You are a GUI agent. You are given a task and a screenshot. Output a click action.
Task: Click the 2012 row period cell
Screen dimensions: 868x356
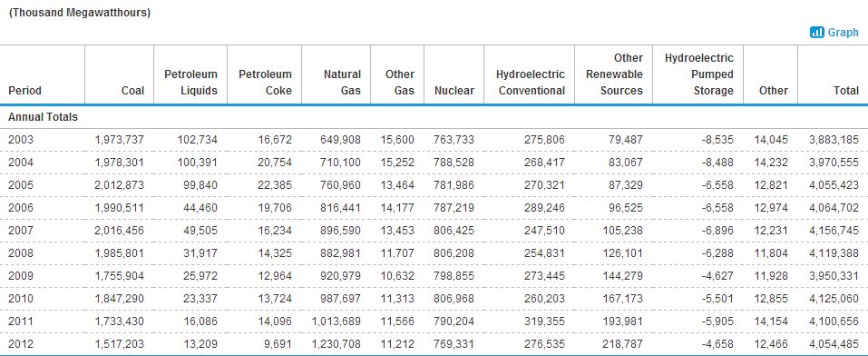click(x=21, y=344)
